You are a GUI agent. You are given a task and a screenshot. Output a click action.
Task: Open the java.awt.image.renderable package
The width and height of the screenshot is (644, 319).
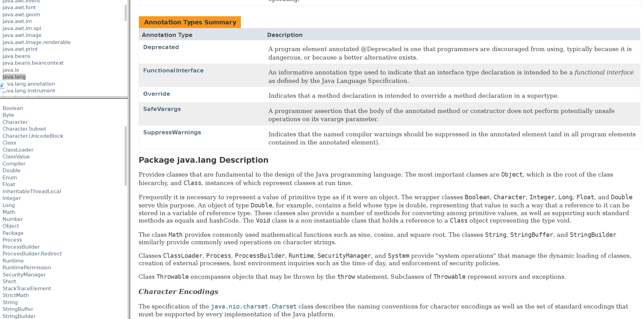click(x=37, y=42)
